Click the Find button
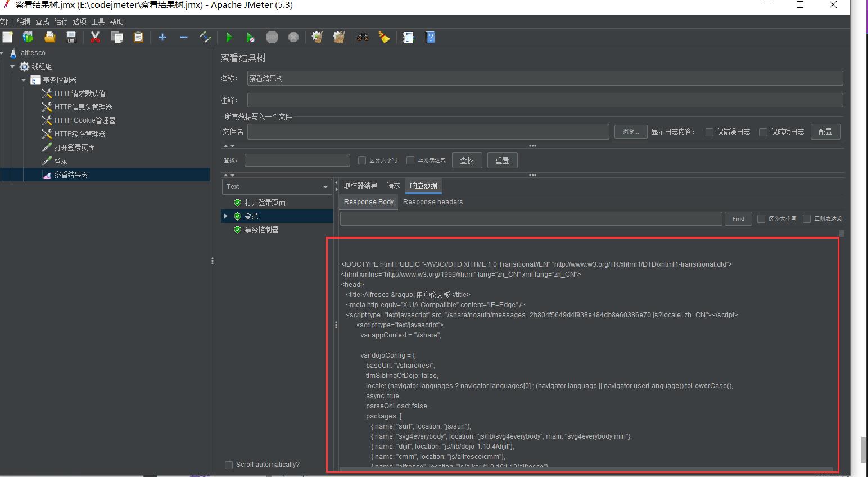Screen dimensions: 868x477 coord(738,219)
